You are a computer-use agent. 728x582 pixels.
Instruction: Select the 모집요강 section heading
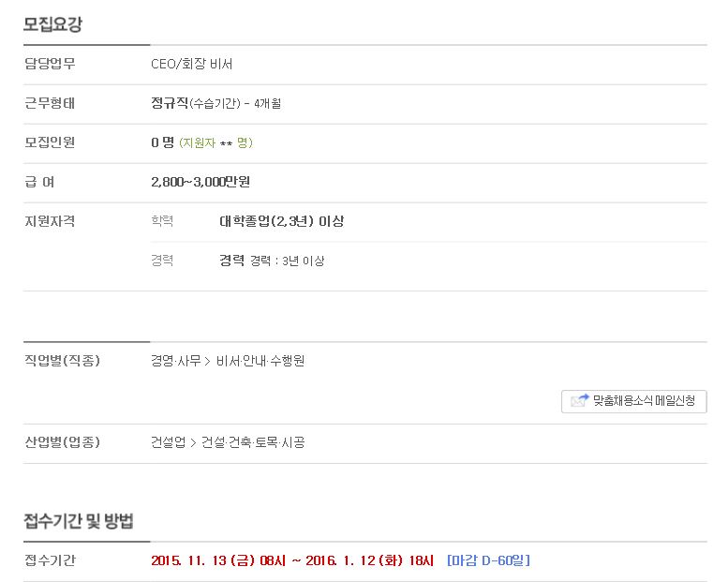click(52, 24)
